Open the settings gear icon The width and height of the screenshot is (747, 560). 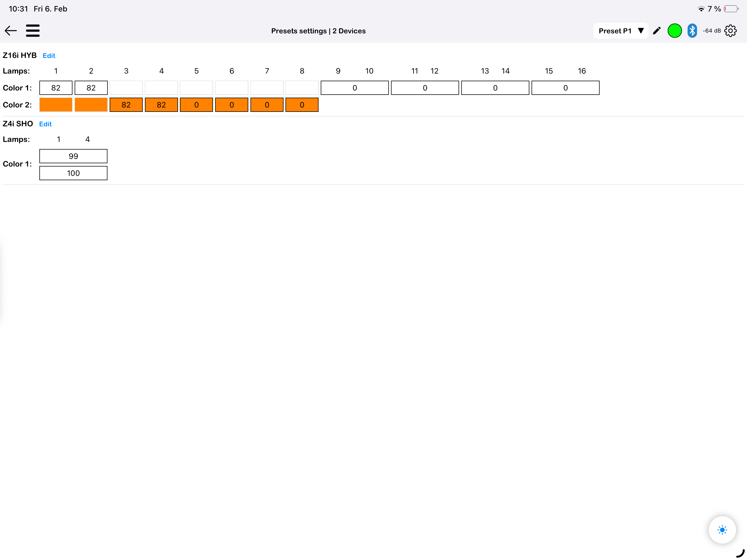(x=730, y=31)
